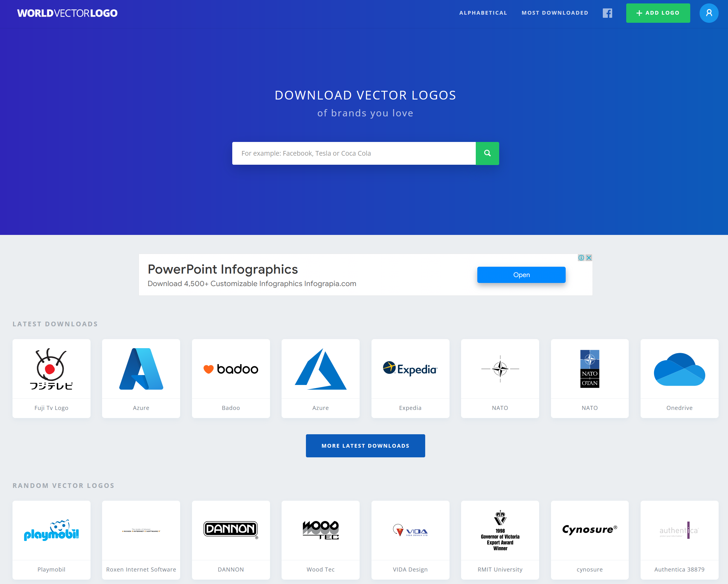Screen dimensions: 728x584
Task: Open the NATO OTAN blue flag logo
Action: coord(589,369)
